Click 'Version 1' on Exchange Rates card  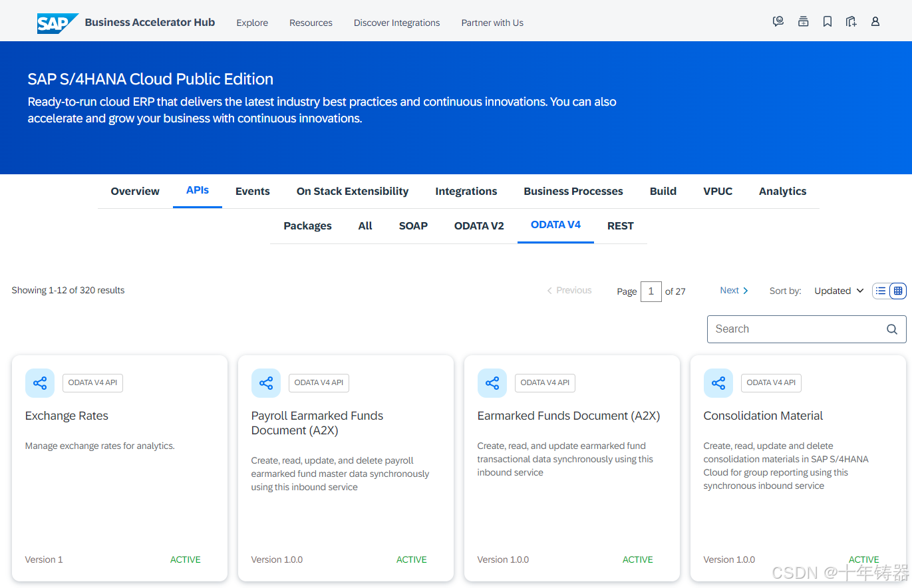pos(44,559)
